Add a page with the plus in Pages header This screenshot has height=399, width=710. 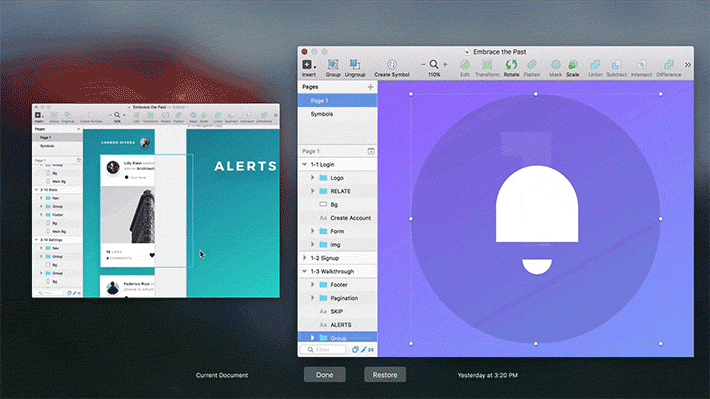pos(370,87)
